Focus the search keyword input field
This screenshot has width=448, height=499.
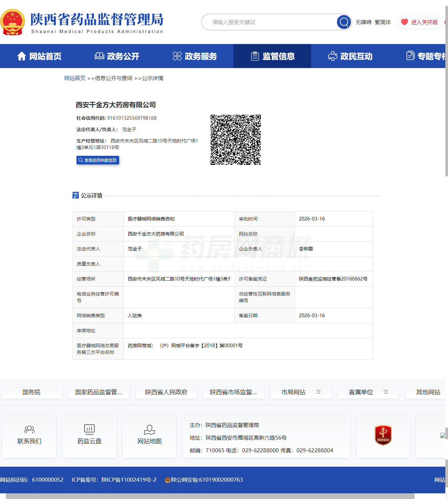point(270,22)
